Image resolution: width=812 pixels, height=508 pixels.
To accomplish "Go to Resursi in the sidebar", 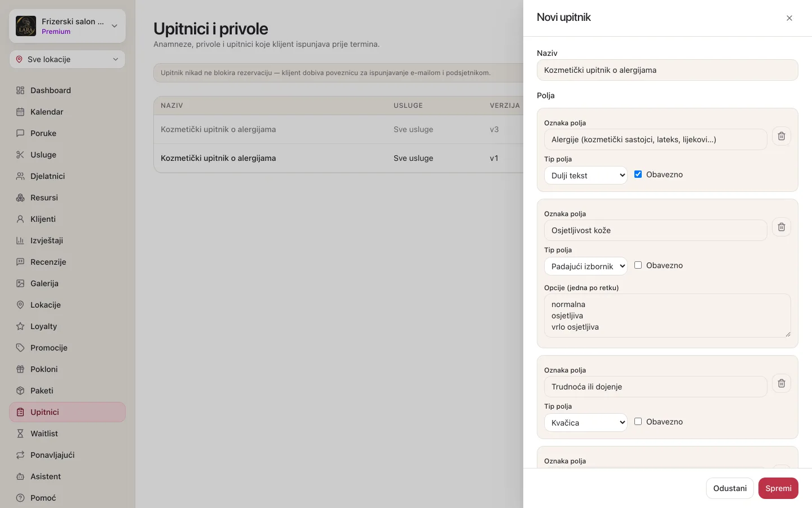I will point(67,198).
